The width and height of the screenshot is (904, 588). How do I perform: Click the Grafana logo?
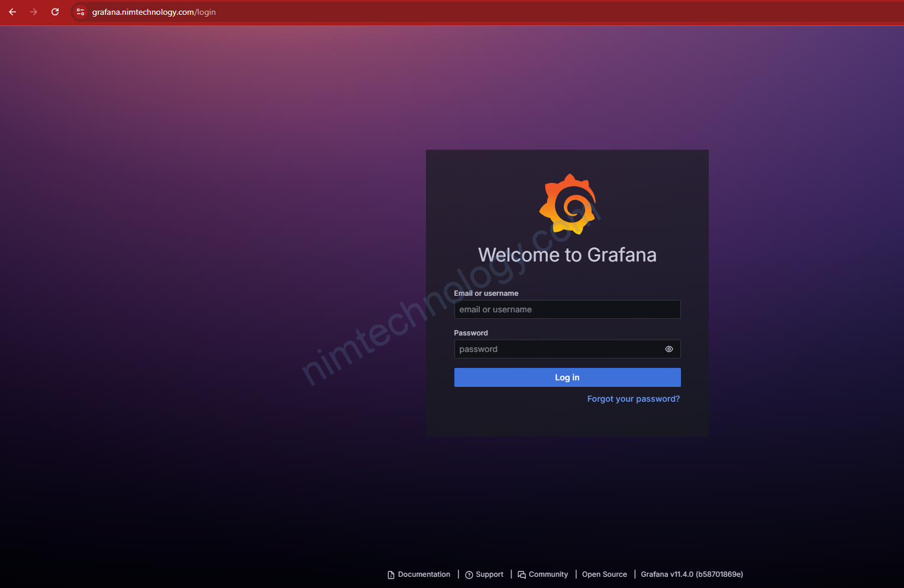(567, 204)
